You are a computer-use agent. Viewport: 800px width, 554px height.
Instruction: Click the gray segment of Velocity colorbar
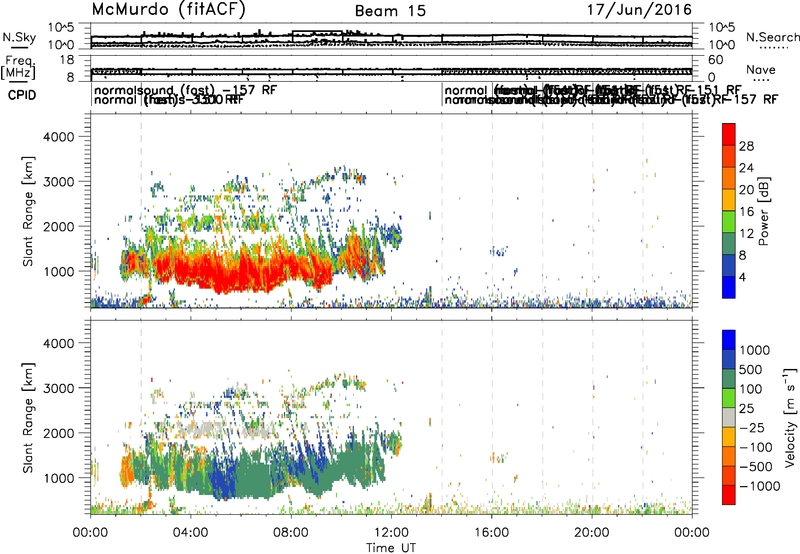pos(729,418)
